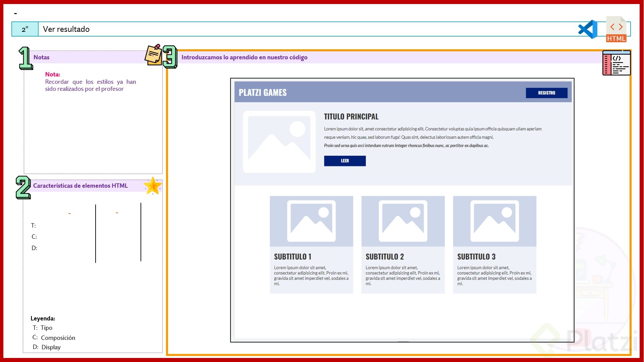
Task: Click the Lorem ipsum text under Subtitulo 2
Action: (403, 276)
